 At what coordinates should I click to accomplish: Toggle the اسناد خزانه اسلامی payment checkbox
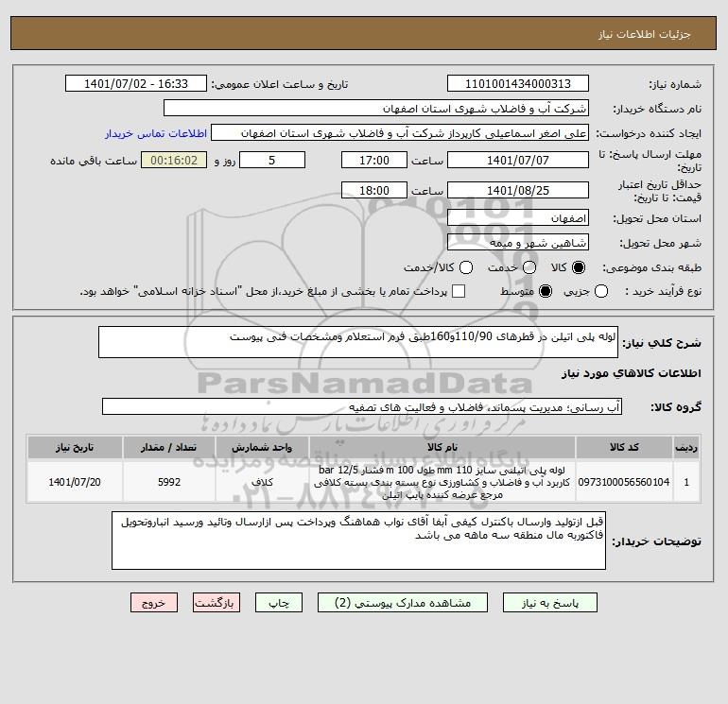(x=459, y=291)
